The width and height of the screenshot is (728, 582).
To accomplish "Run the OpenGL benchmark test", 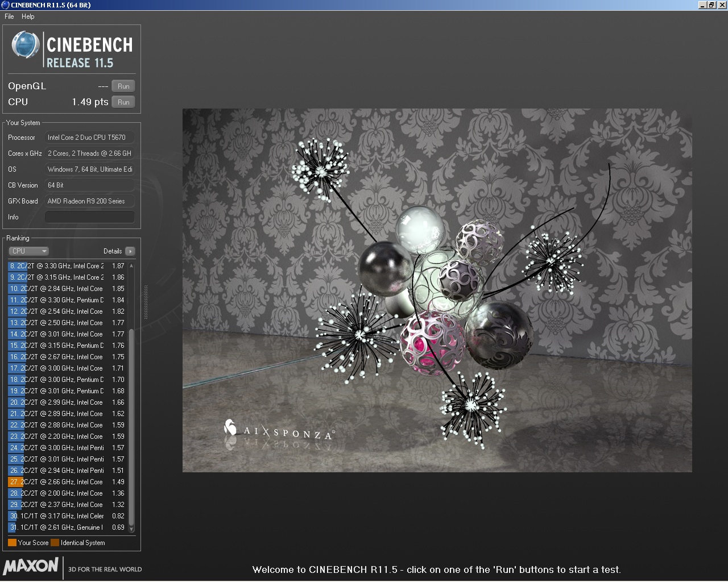I will click(x=123, y=86).
